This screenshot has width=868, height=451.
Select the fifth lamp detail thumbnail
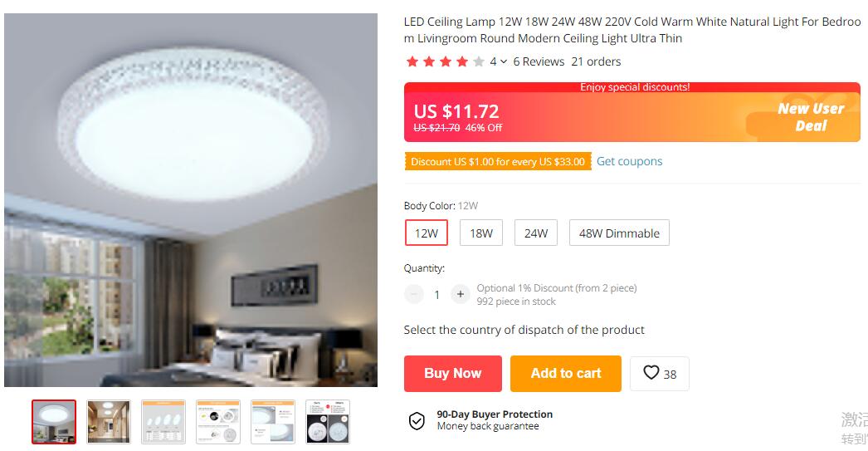(x=273, y=422)
